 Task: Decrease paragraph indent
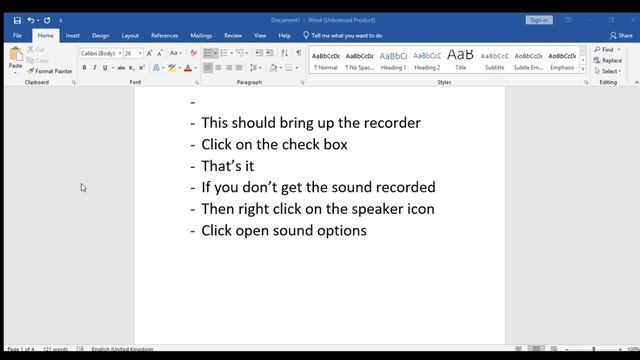click(x=259, y=53)
